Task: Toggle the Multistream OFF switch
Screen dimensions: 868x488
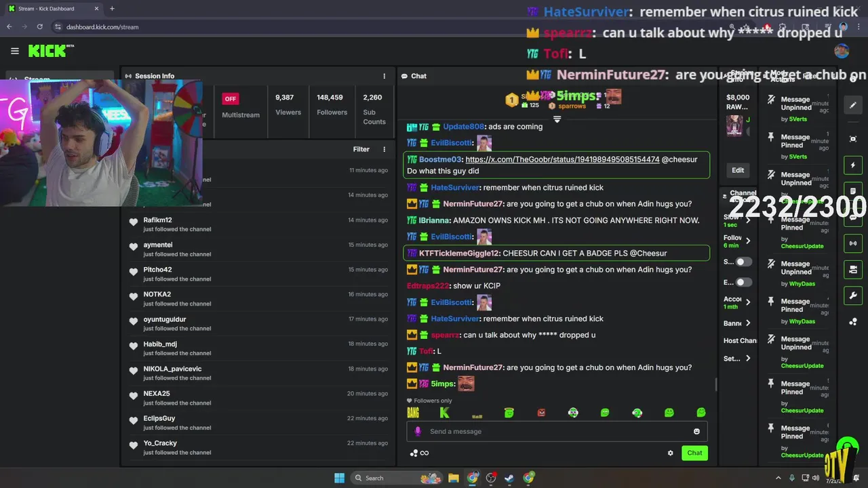Action: [x=231, y=99]
